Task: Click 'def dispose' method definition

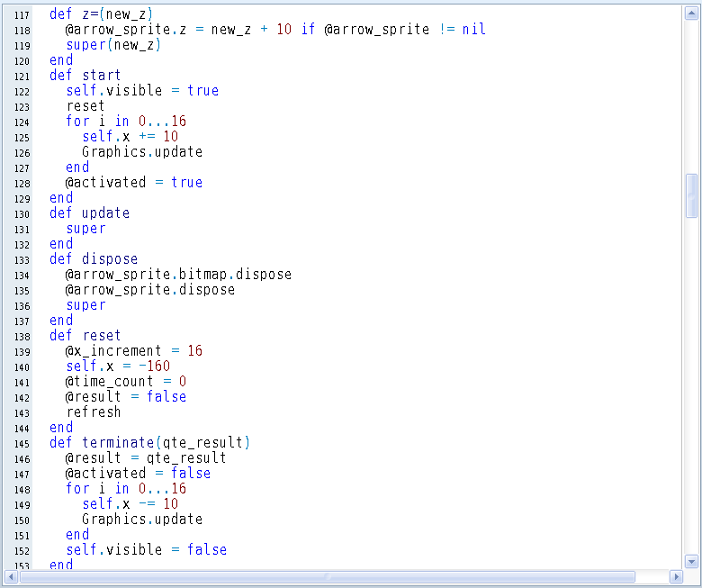Action: [x=94, y=258]
